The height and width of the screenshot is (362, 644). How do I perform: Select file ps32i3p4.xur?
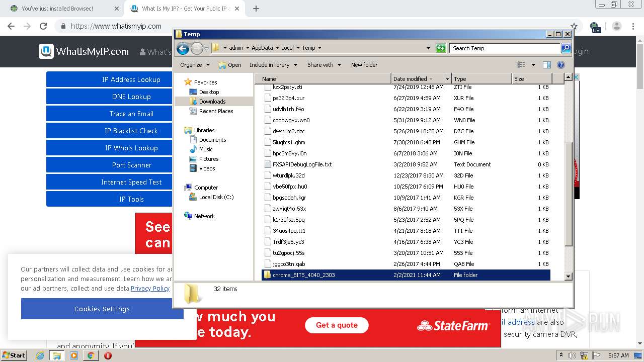click(x=288, y=98)
